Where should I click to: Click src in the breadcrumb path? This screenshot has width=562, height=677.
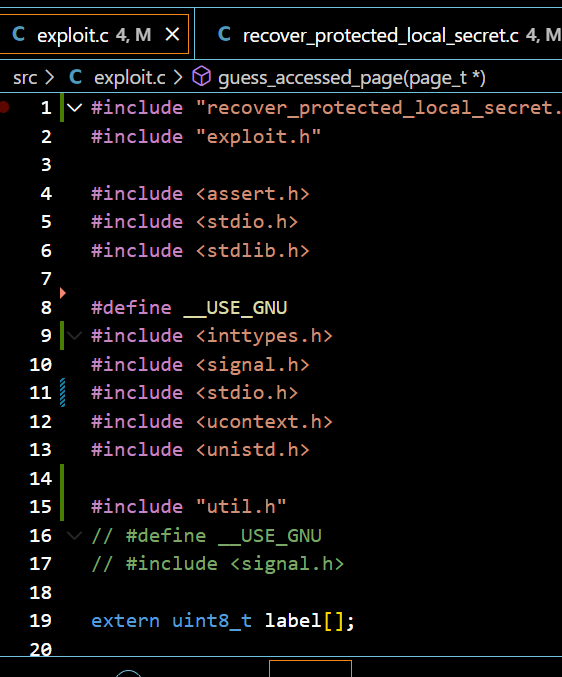(25, 78)
